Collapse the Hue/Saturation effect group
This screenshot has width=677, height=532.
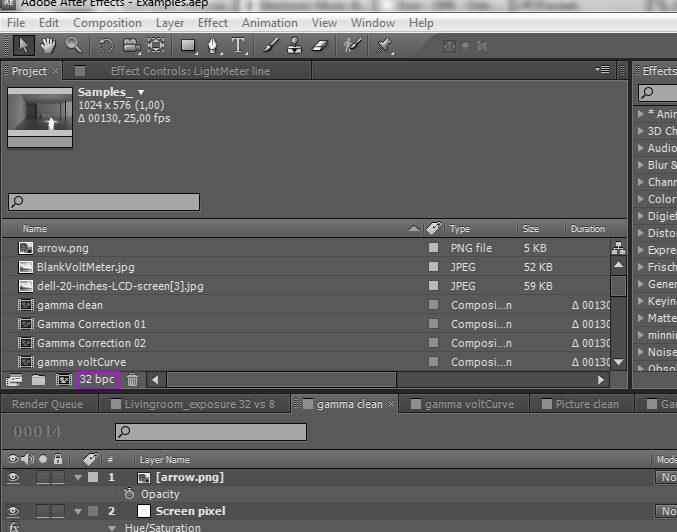click(112, 527)
